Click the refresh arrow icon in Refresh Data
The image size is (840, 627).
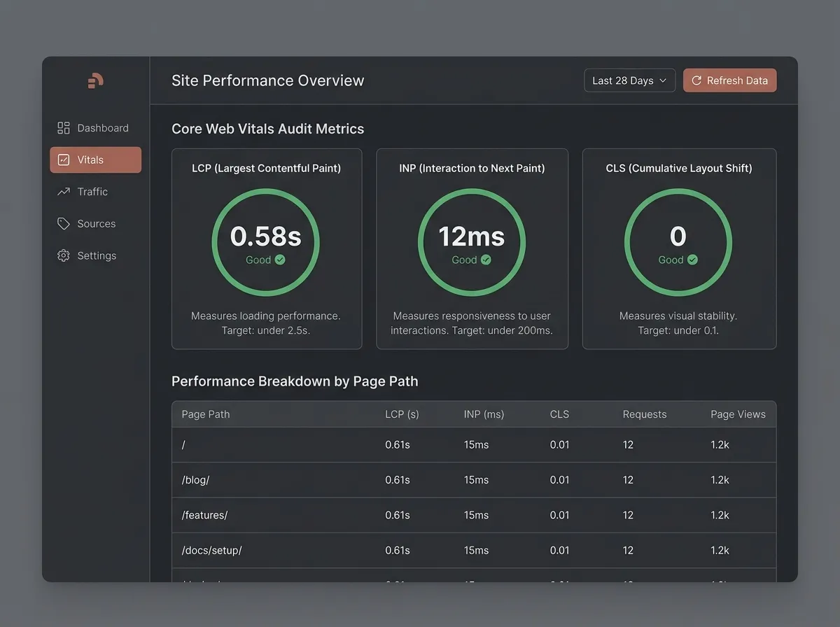click(696, 80)
